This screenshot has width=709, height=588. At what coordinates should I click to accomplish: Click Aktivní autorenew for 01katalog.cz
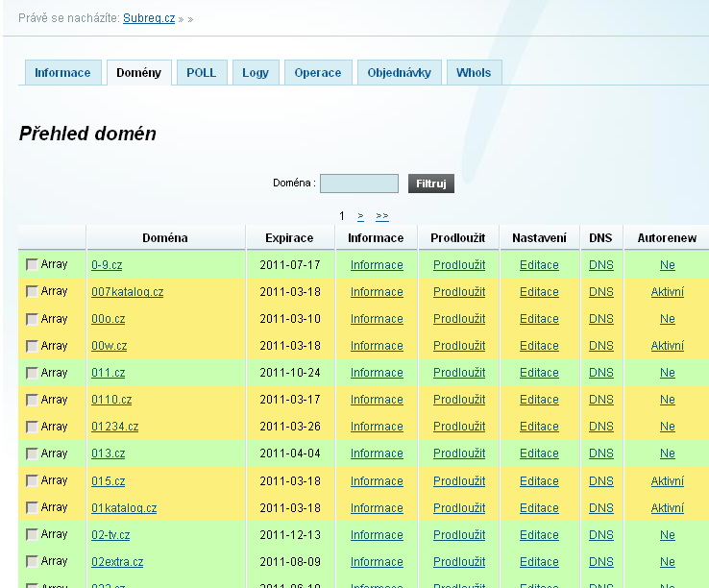coord(667,508)
